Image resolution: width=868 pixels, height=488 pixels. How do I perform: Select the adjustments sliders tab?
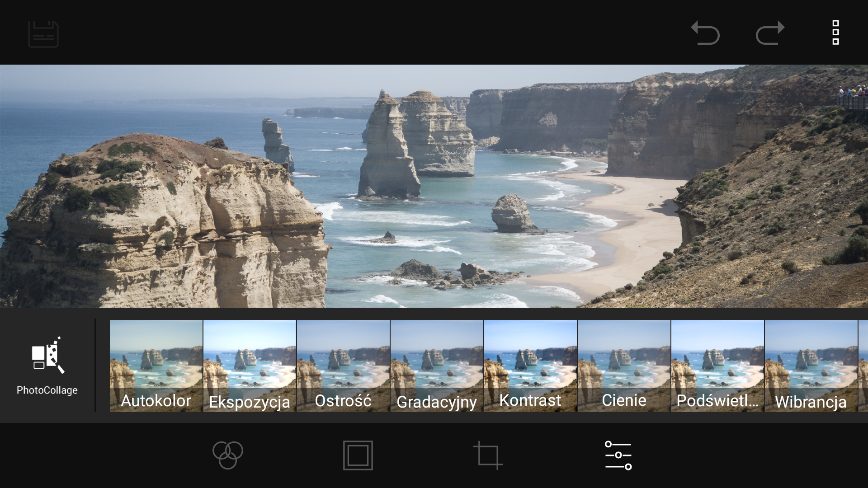click(618, 455)
